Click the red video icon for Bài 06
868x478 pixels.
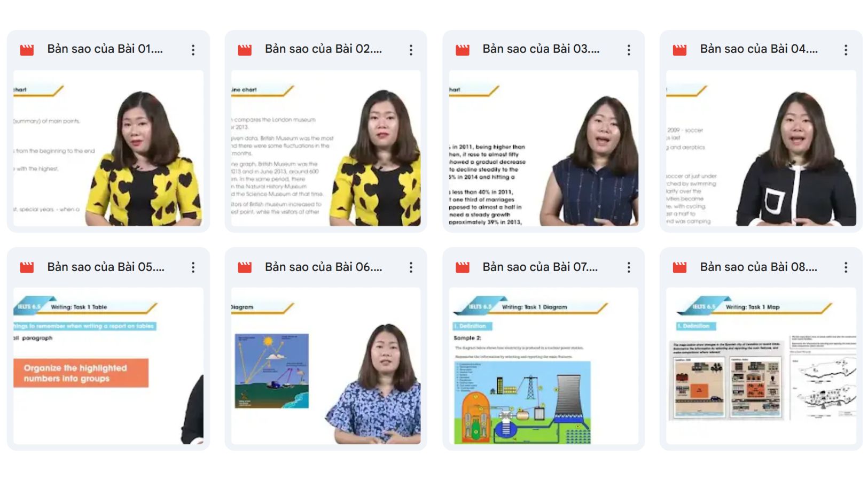[x=245, y=267]
